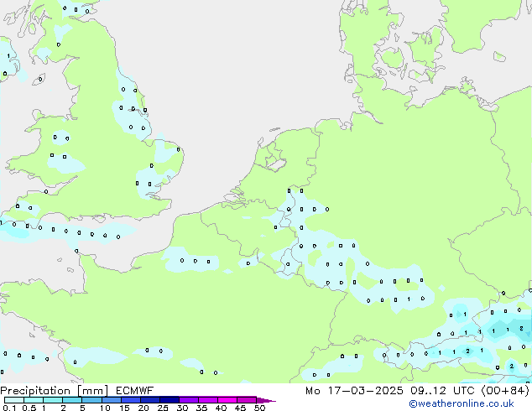Image resolution: width=532 pixels, height=411 pixels.
Task: Click the 0.5–1 mm legend swatch
Action: [x=34, y=400]
